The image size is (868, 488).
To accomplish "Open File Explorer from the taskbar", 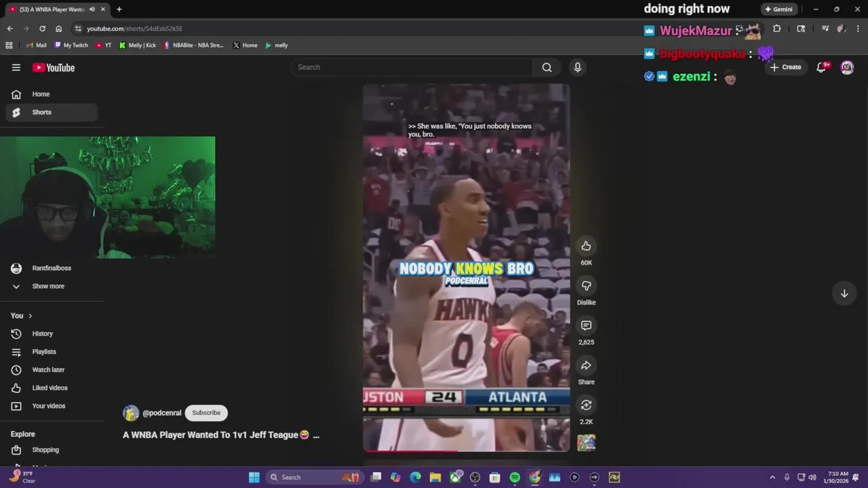I will pos(435,477).
